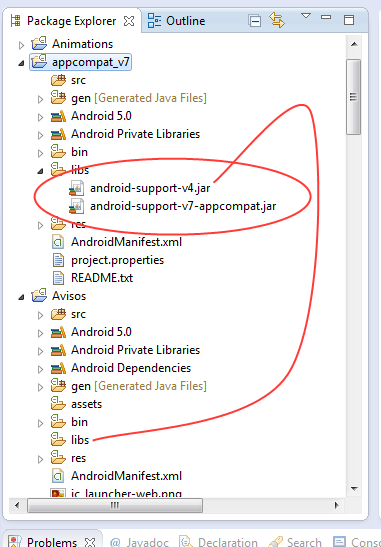This screenshot has height=547, width=381.
Task: Click vertical scrollbar up arrow
Action: click(x=354, y=44)
